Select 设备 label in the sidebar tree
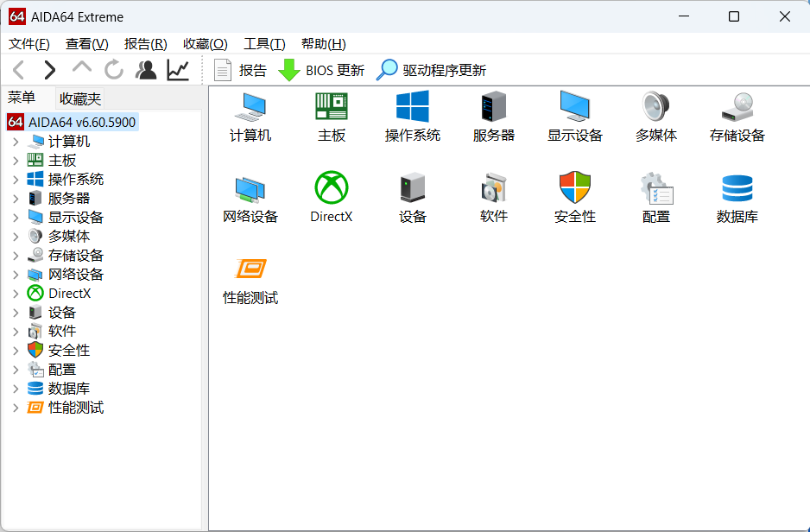This screenshot has width=810, height=532. click(x=62, y=313)
